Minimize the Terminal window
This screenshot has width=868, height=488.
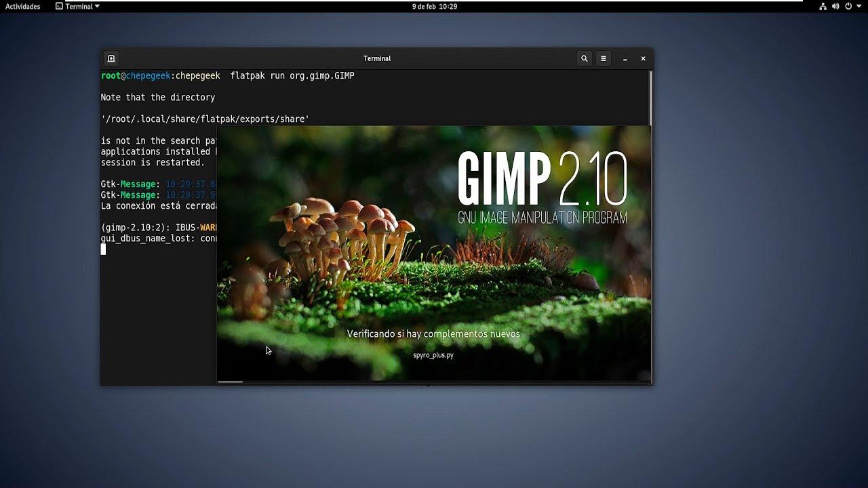point(625,58)
